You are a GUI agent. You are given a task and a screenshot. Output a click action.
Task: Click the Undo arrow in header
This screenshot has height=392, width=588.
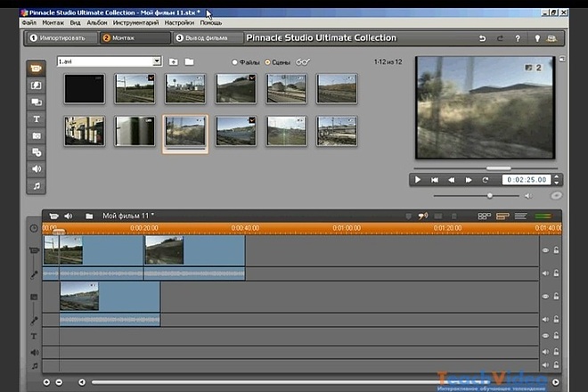(482, 38)
